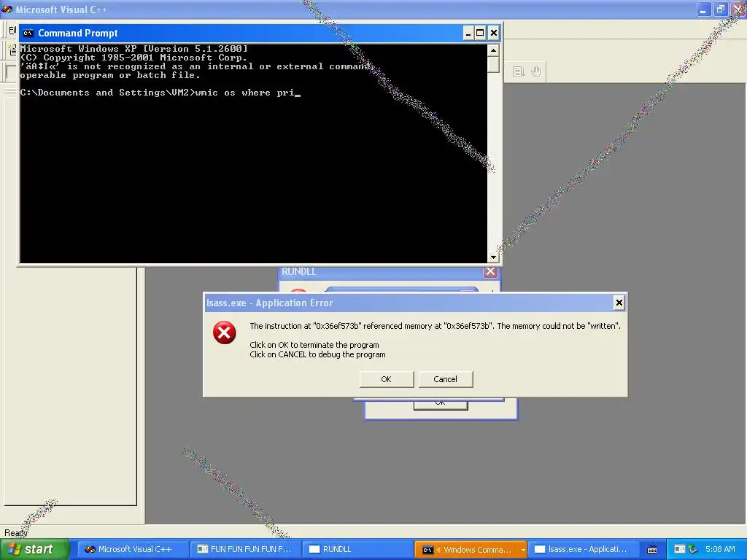Click 'Click on OK to terminate the program' text
Viewport: 747px width, 560px height.
(x=314, y=345)
